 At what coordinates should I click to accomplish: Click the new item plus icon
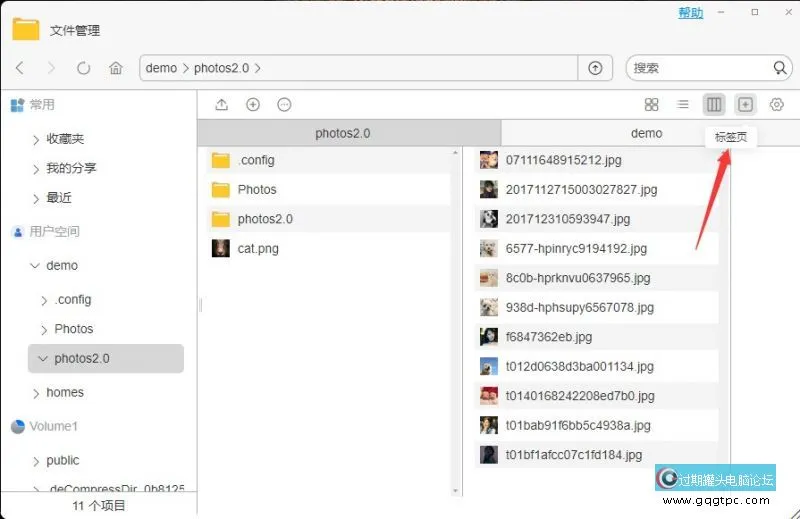click(253, 104)
